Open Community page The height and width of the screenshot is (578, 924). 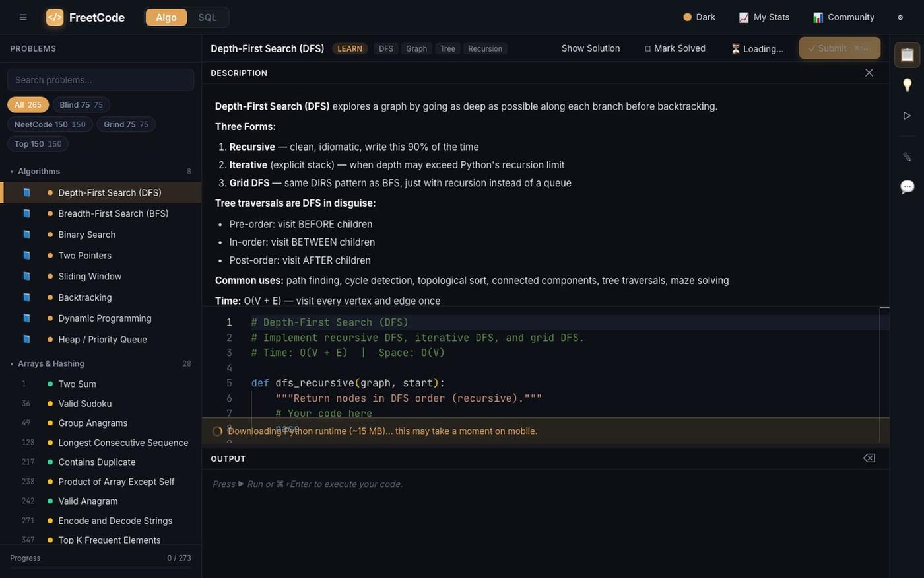point(843,17)
